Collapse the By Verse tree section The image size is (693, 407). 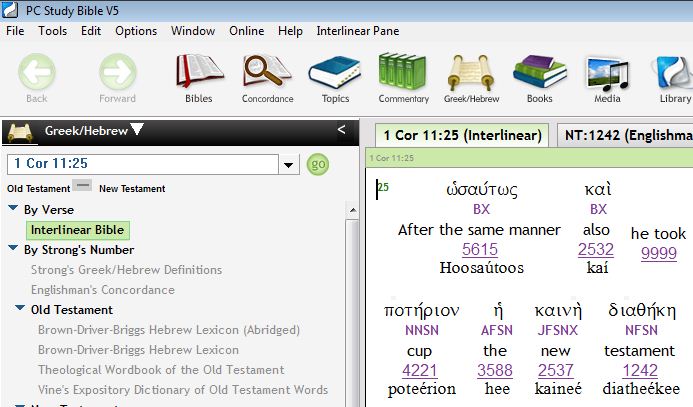[x=13, y=210]
